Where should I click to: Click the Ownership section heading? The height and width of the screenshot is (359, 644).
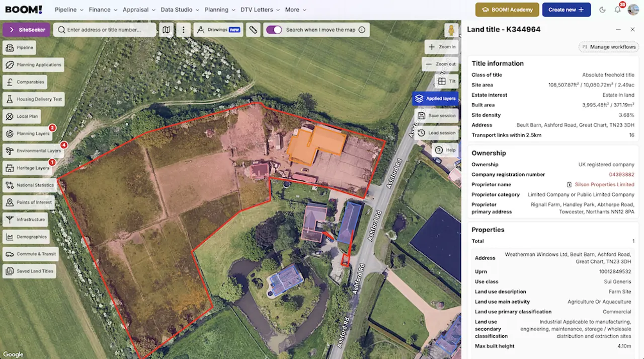click(x=489, y=153)
